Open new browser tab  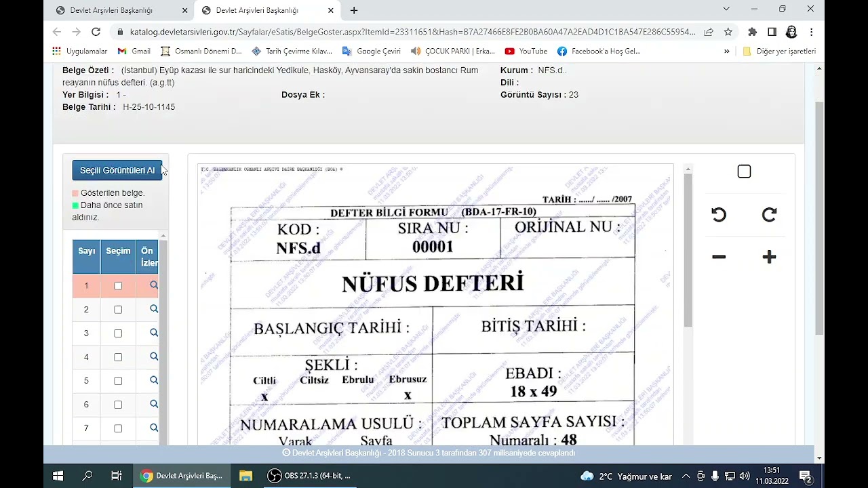tap(354, 10)
